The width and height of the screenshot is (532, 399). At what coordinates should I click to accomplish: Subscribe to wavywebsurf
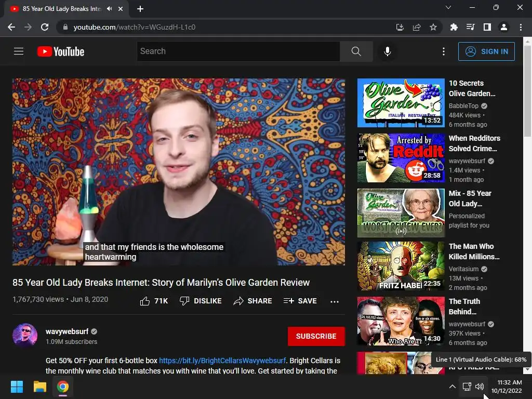(316, 336)
